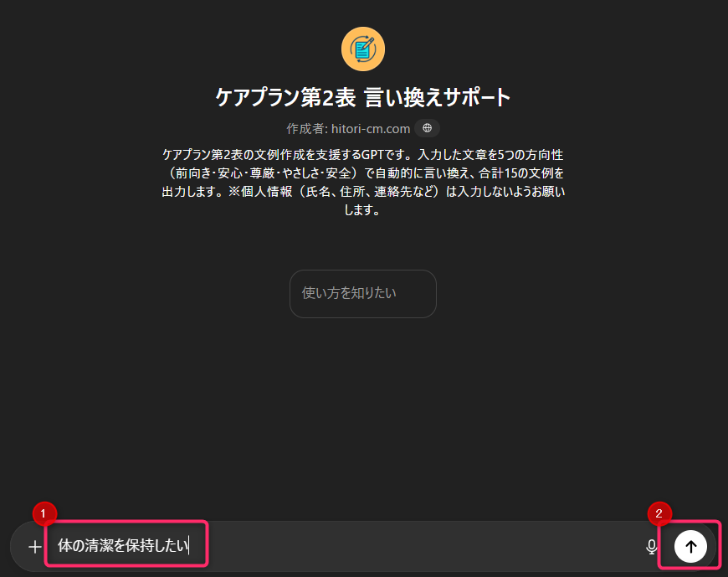Click the red number 2 annotation badge
The image size is (728, 577).
click(x=659, y=513)
